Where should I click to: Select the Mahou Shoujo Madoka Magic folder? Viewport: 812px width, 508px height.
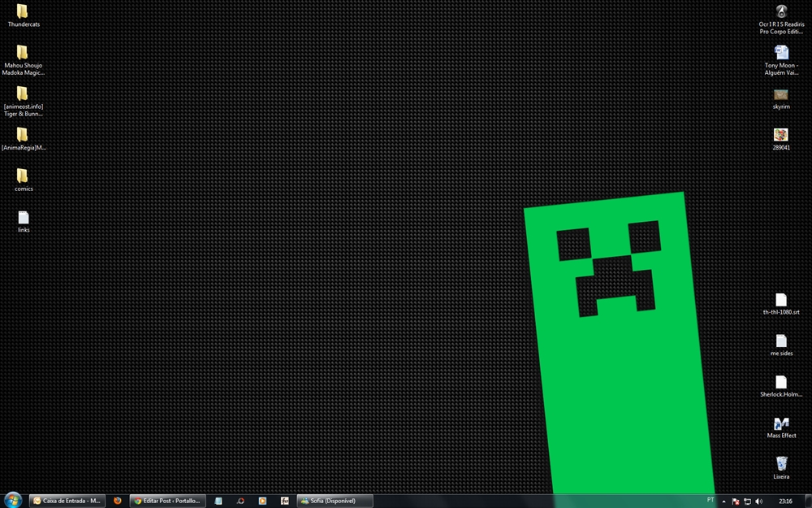tap(22, 52)
